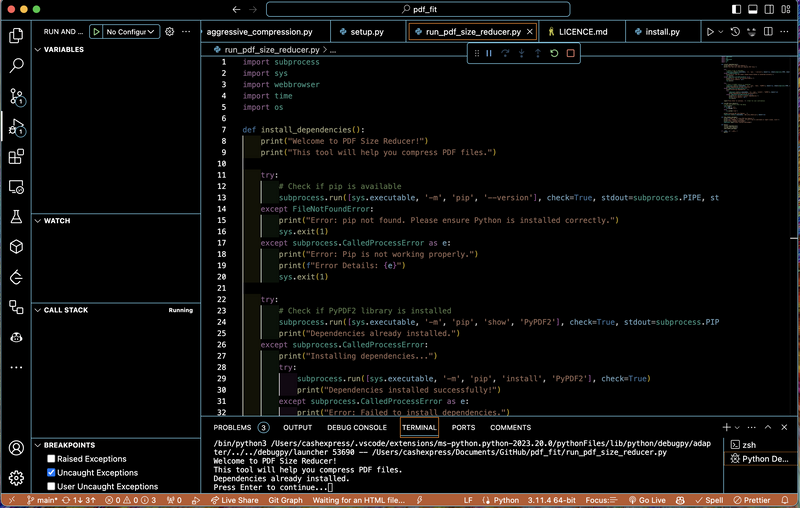Split the editor to the right

pyautogui.click(x=768, y=32)
